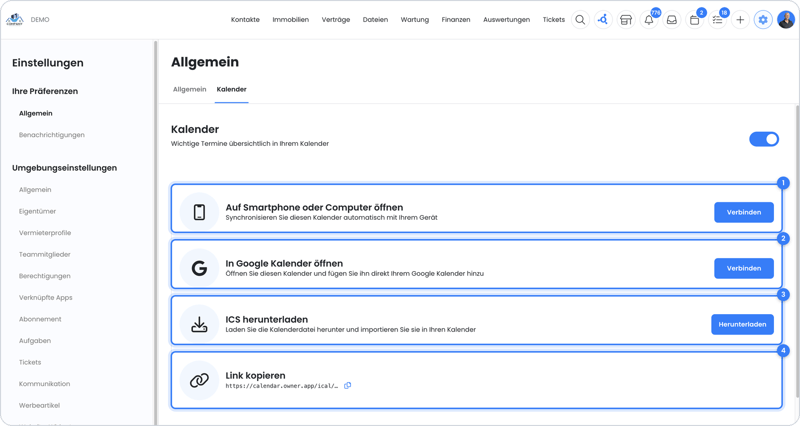
Task: Open Aufgaben settings
Action: (x=35, y=341)
